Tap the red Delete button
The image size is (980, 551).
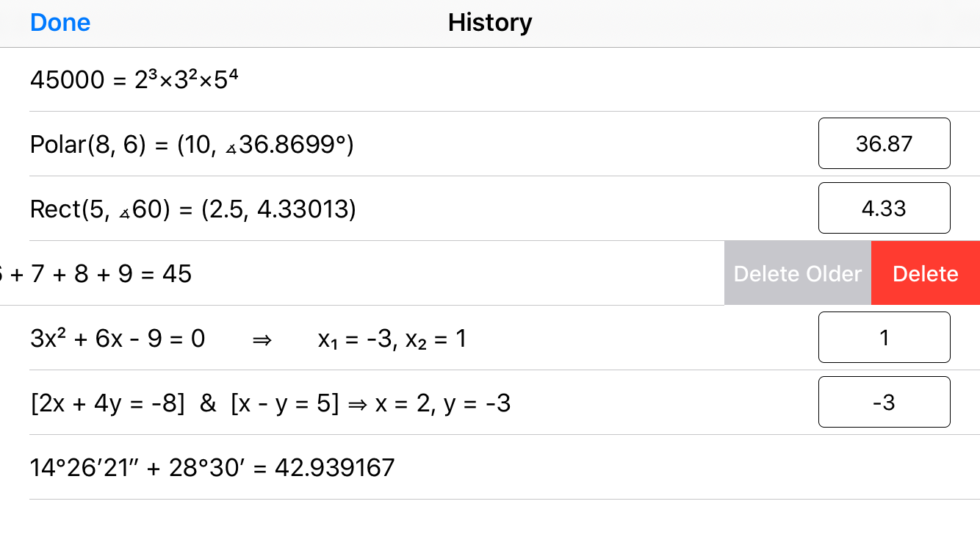pos(925,273)
